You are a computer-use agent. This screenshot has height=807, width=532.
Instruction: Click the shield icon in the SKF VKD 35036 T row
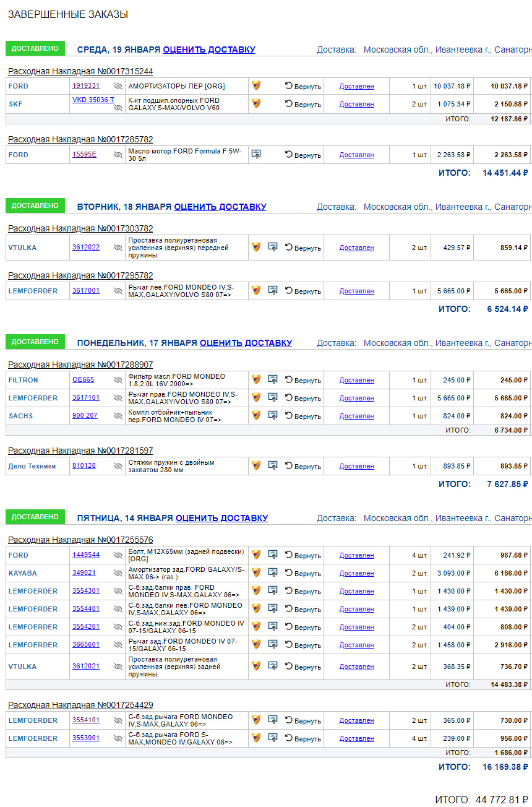(256, 104)
